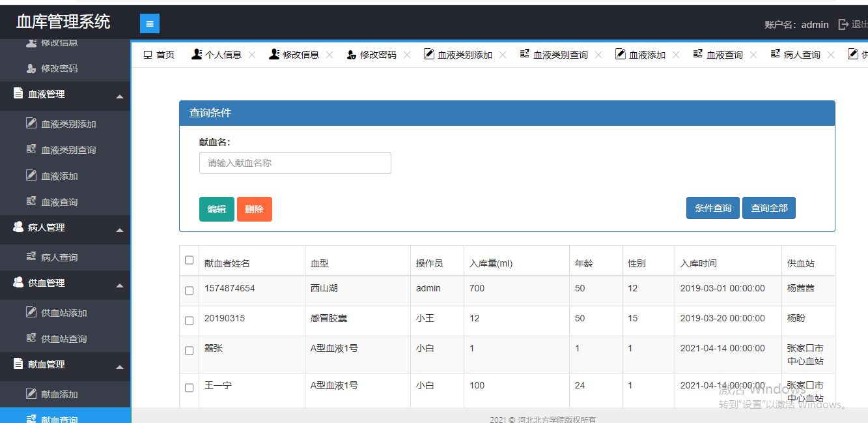Click the 献血管理 document icon in sidebar
Image resolution: width=868 pixels, height=423 pixels.
[18, 364]
